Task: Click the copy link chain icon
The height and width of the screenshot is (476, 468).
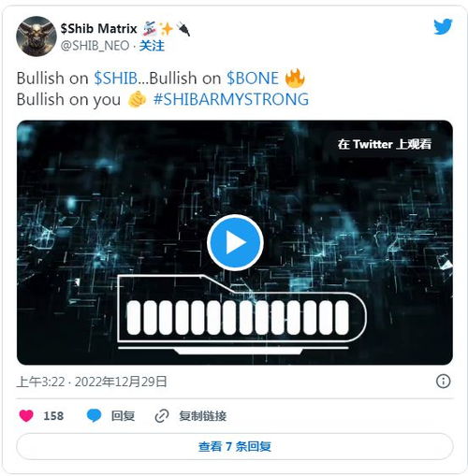Action: (162, 416)
